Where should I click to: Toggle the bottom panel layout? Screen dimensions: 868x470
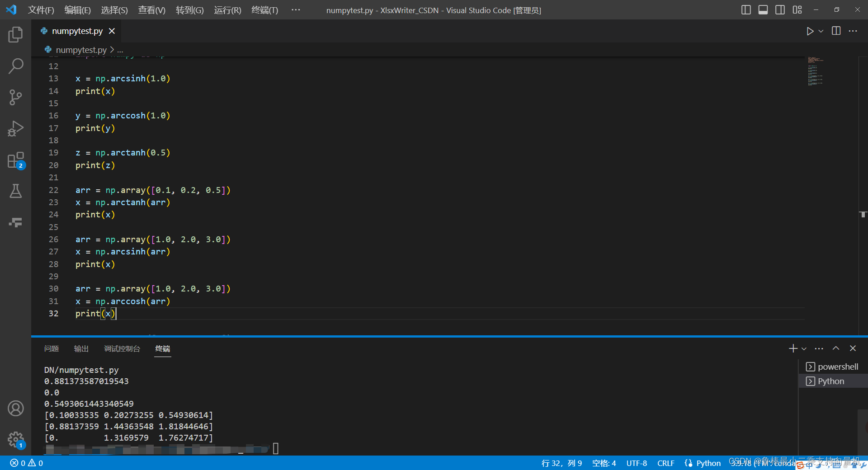click(763, 10)
